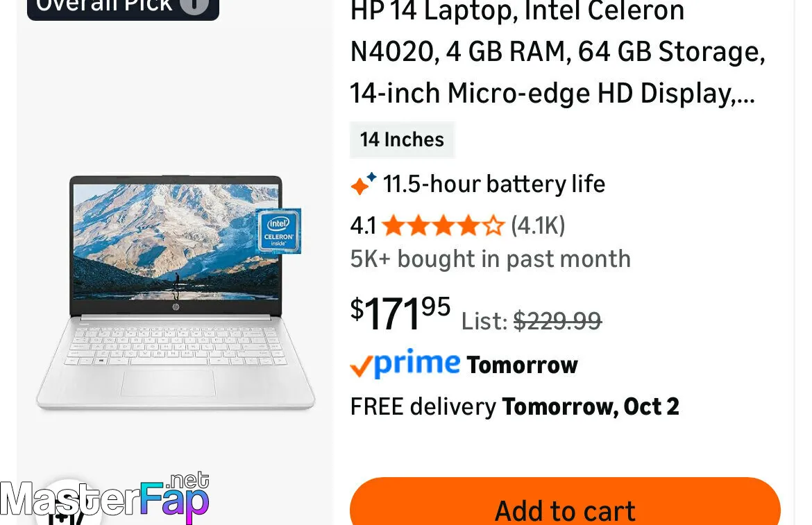Viewport: 812px width, 525px height.
Task: Click the 5K+ bought in past month text
Action: coord(490,259)
